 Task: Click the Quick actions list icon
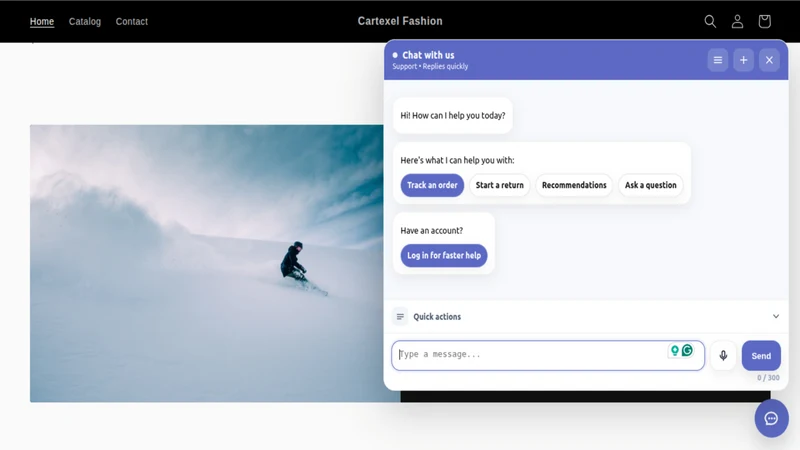coord(400,317)
